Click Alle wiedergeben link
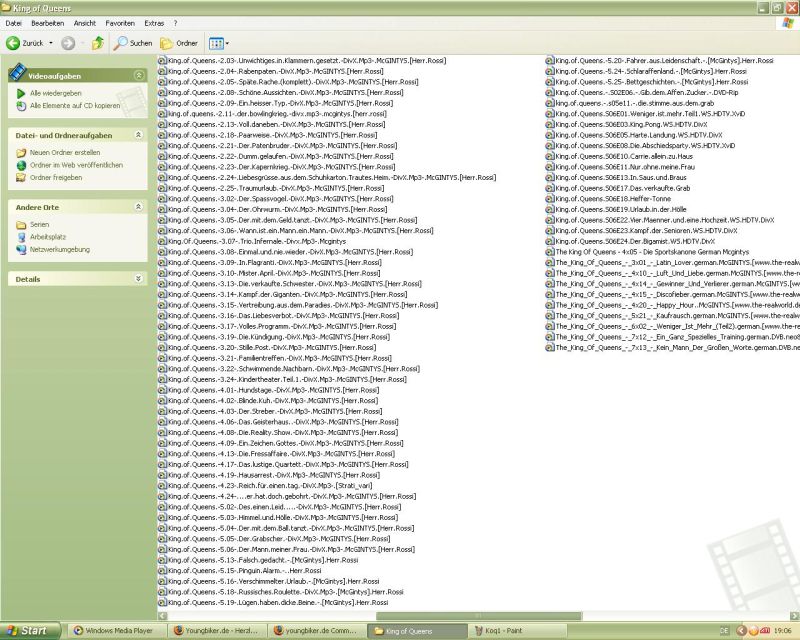800x640 pixels. click(x=56, y=93)
